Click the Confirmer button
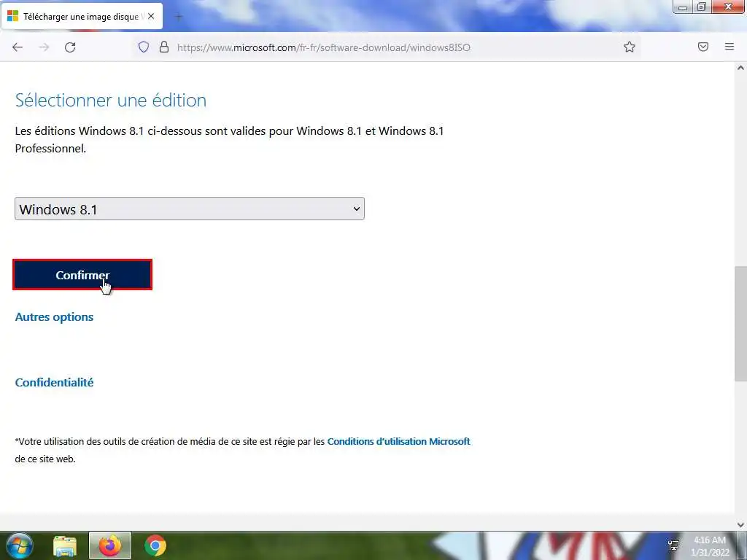 pos(82,275)
